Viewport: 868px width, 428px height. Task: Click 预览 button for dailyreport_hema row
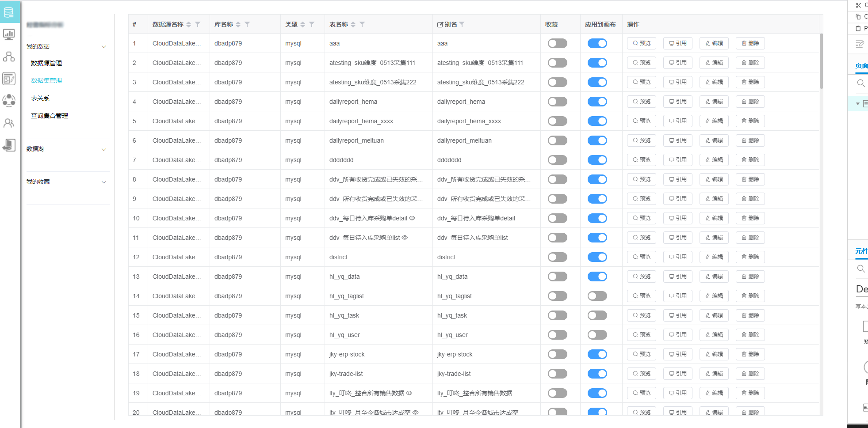(641, 102)
